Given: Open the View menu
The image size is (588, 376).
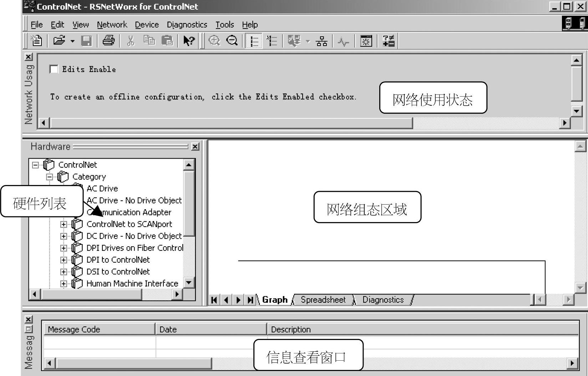Looking at the screenshot, I should click(81, 25).
